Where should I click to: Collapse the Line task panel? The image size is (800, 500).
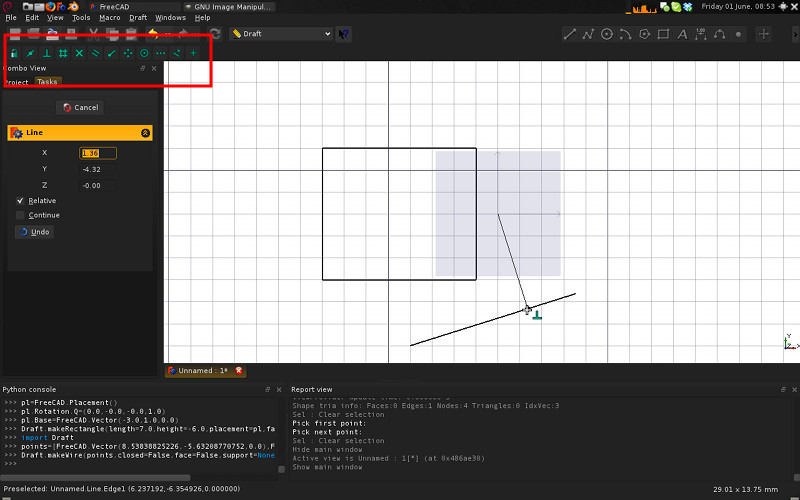[145, 132]
